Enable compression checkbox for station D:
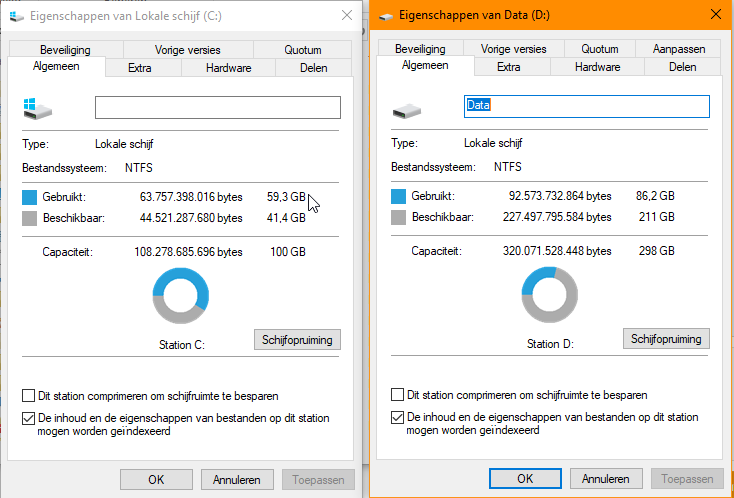The height and width of the screenshot is (498, 734). coord(399,395)
